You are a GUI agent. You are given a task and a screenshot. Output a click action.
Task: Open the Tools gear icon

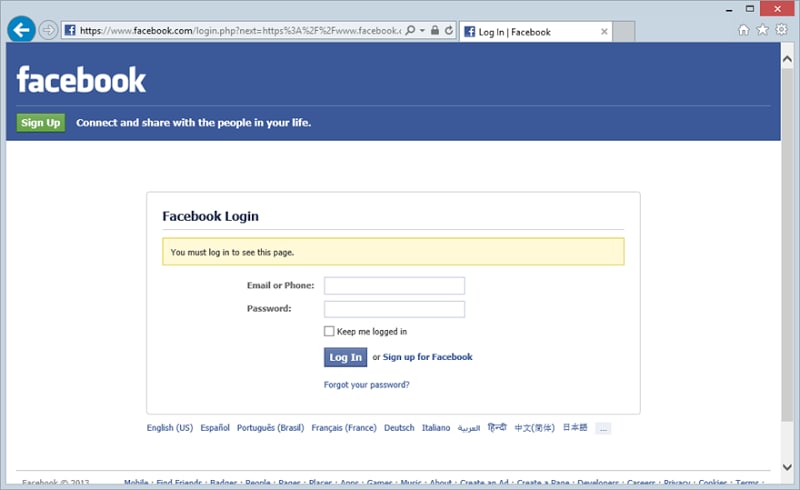point(781,30)
